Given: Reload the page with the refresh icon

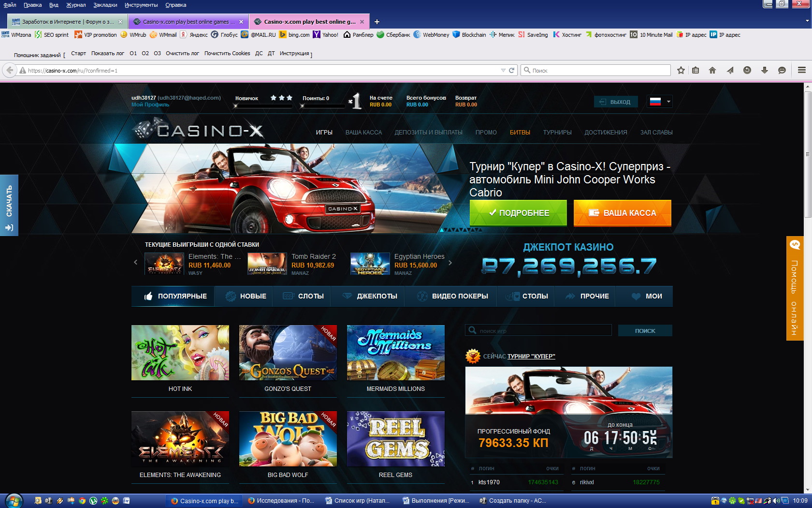Looking at the screenshot, I should click(511, 70).
